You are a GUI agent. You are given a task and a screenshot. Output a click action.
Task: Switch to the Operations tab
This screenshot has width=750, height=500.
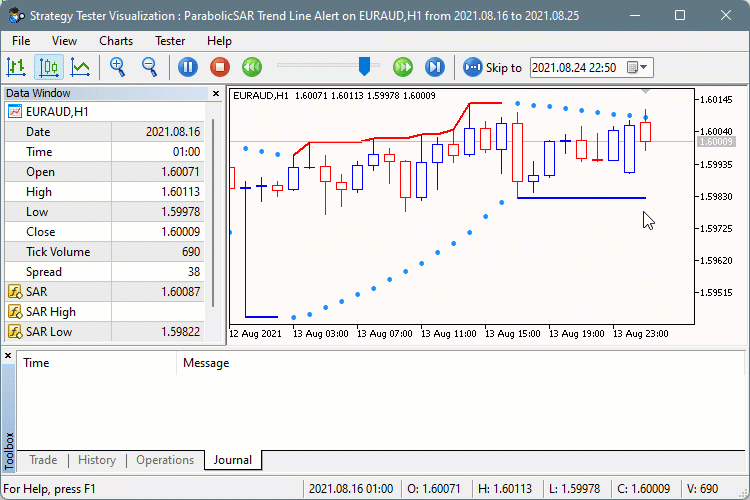(x=165, y=460)
